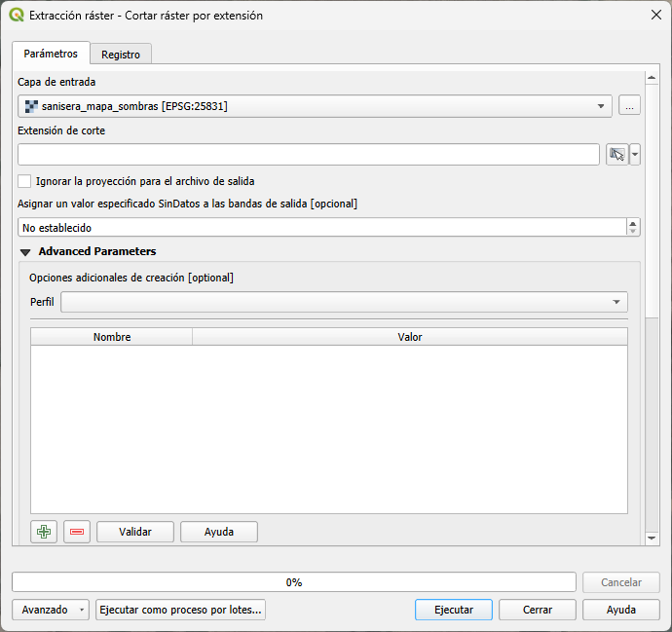The image size is (672, 632).
Task: Click the Cerrar button
Action: point(537,610)
